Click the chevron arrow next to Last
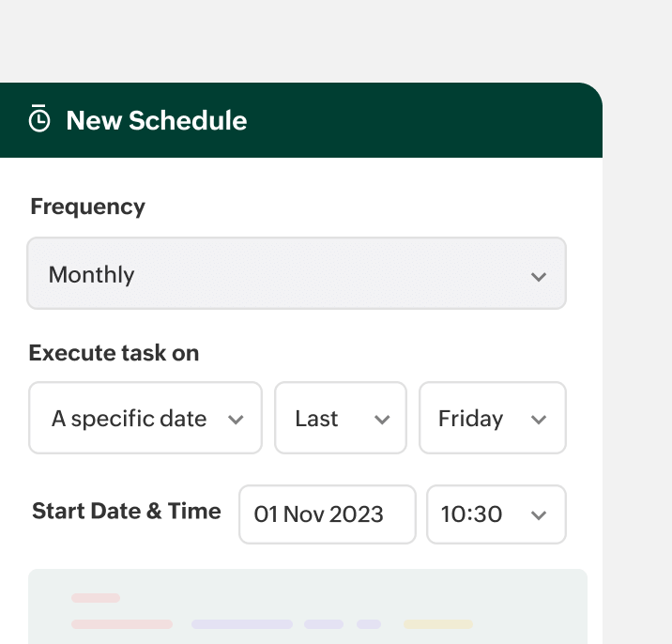 [x=382, y=420]
